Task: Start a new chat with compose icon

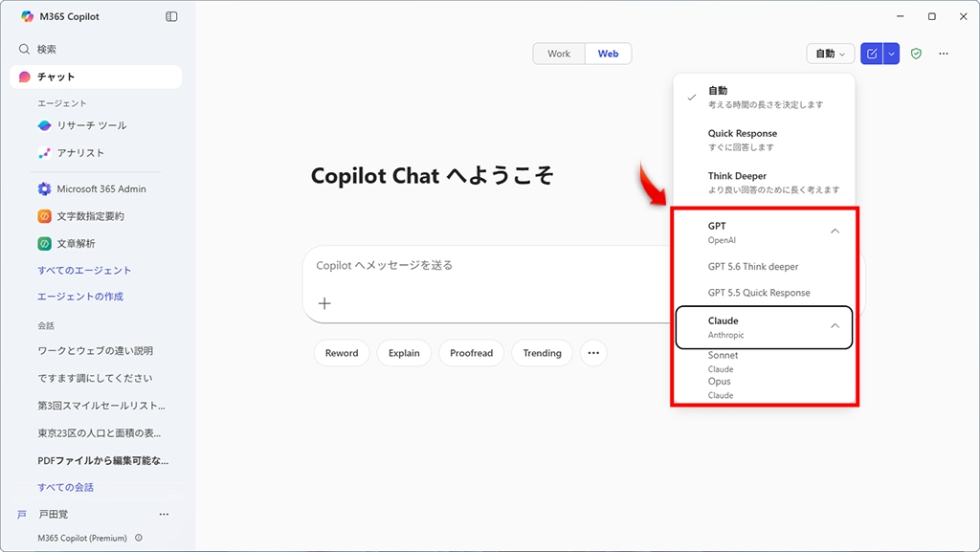Action: pos(872,54)
